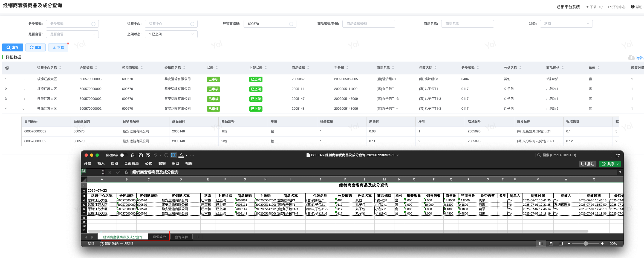
Task: Click the Excel home icon in toolbar
Action: pos(133,155)
